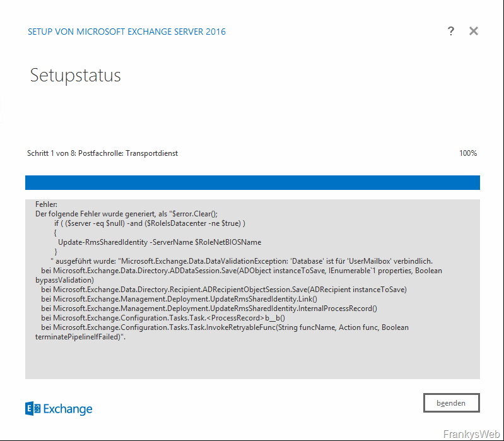The height and width of the screenshot is (441, 504).
Task: Click the blue setup progress bar
Action: click(252, 182)
